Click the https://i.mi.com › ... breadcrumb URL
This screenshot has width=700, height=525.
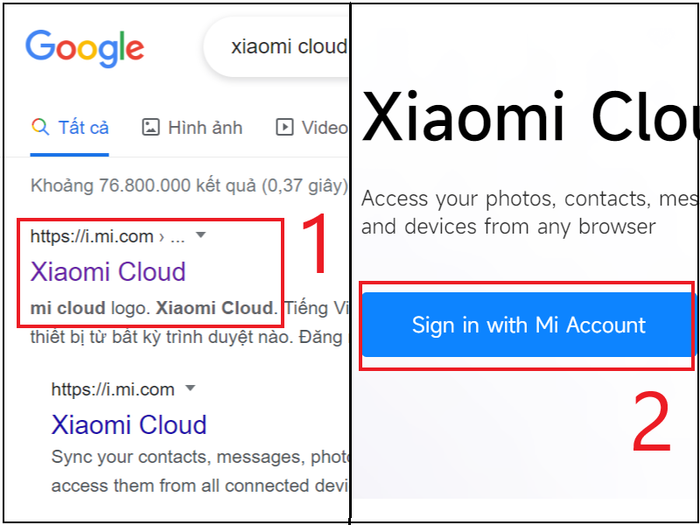pyautogui.click(x=107, y=236)
